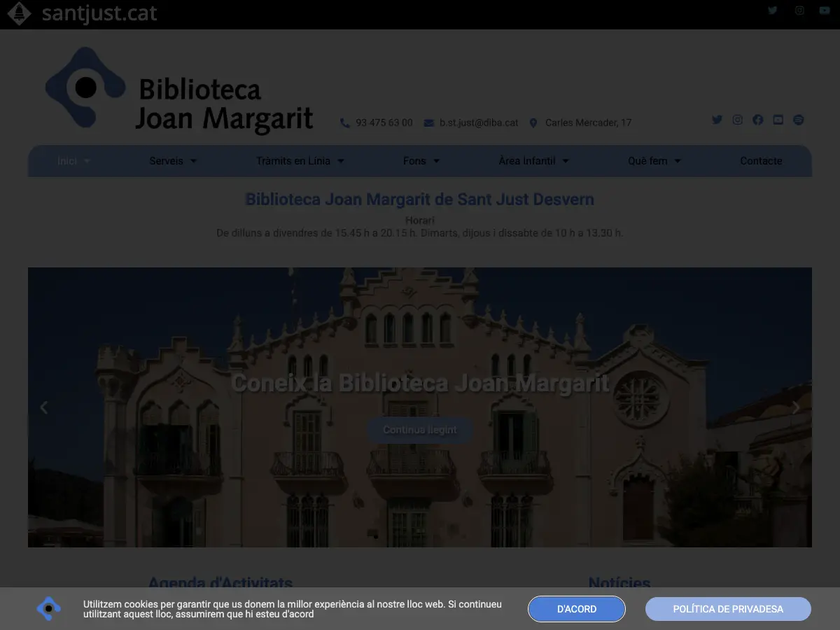Click the slide title Coneix la Biblioteca Joan Margarit
This screenshot has width=840, height=630.
pos(420,383)
